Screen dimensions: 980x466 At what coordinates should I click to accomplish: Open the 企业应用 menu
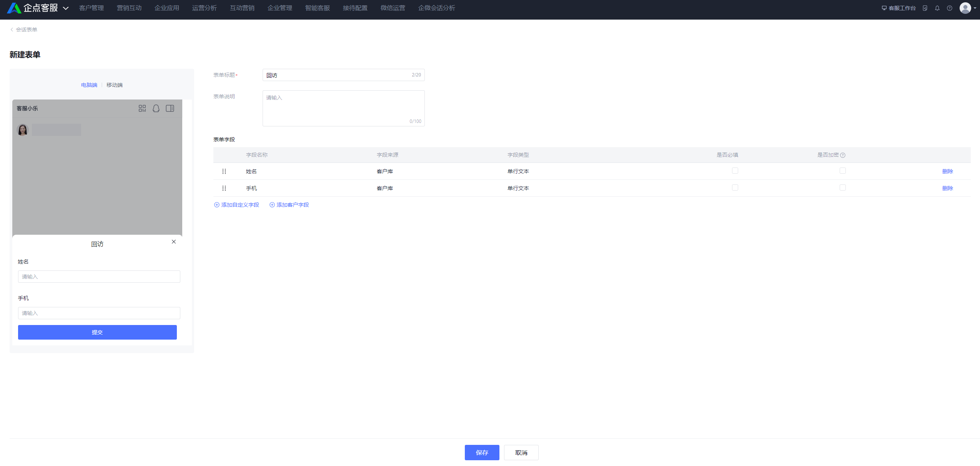click(x=167, y=8)
